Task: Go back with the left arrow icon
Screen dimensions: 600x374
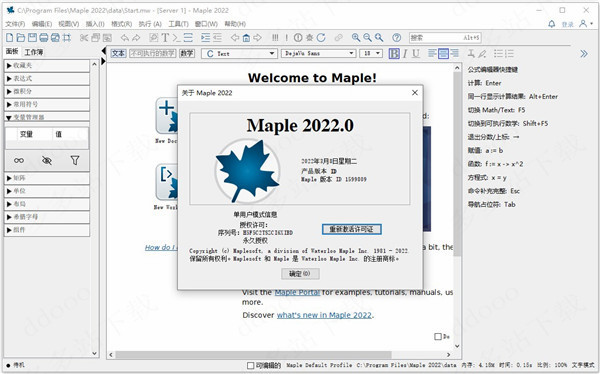Action: tap(235, 38)
